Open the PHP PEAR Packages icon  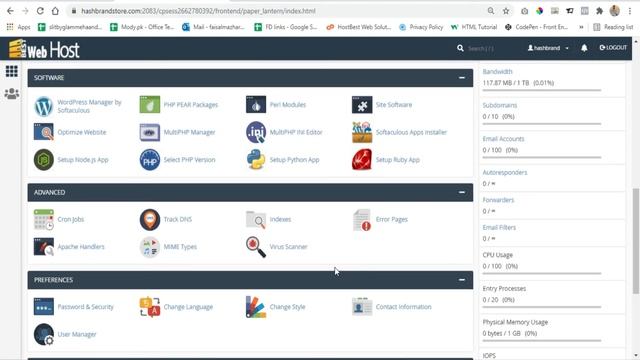[x=150, y=104]
